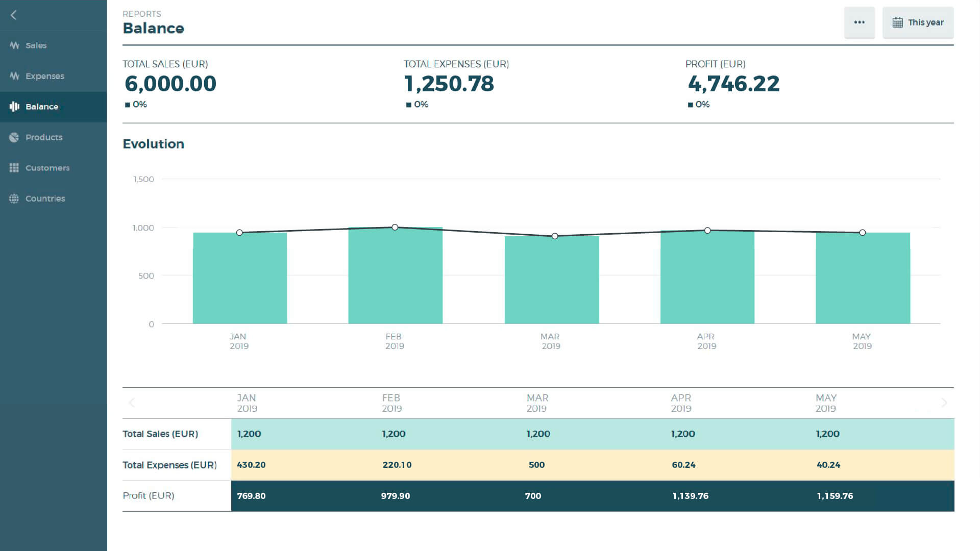Click the APR 2019 chart bar
Viewport: 980px width, 551px height.
pyautogui.click(x=707, y=277)
